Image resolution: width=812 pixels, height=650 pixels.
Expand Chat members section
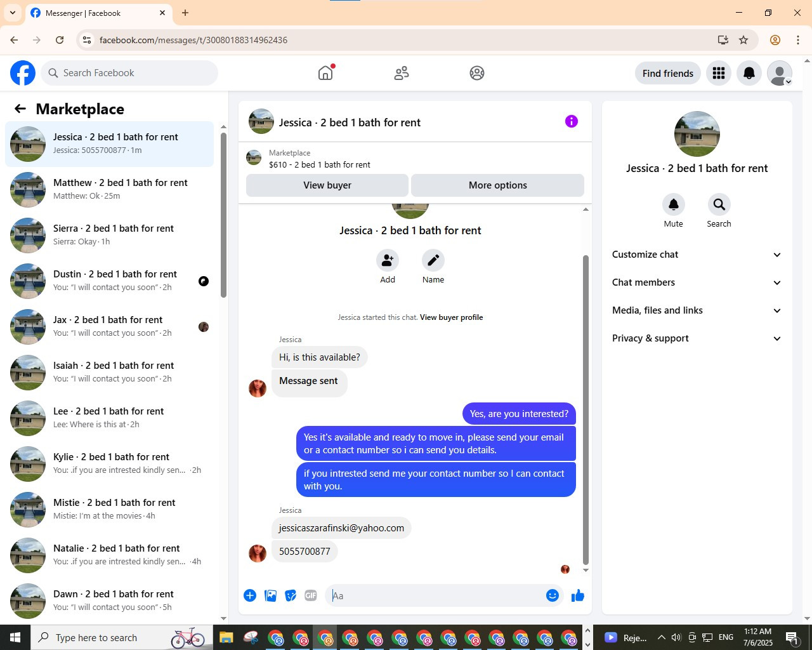pyautogui.click(x=697, y=282)
